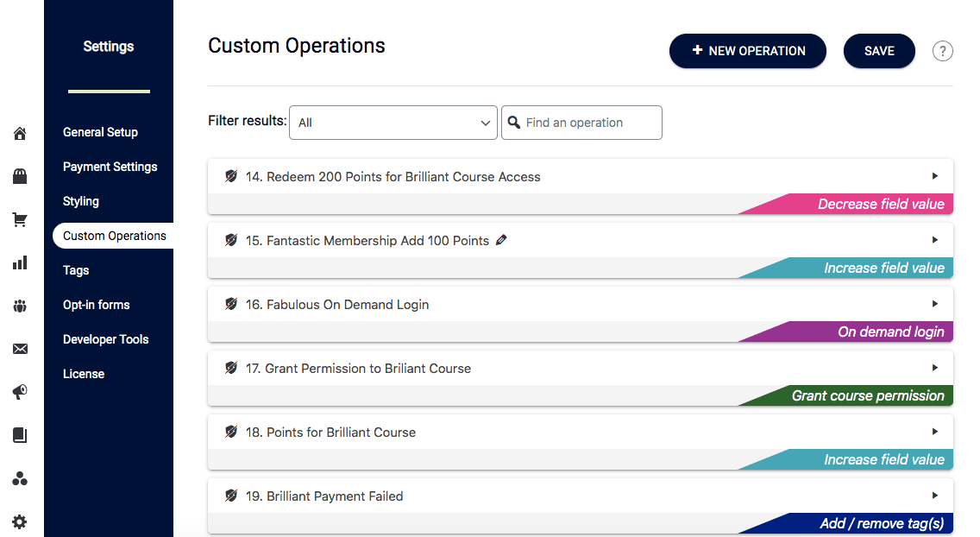Click the NEW OPERATION button
This screenshot has width=980, height=537.
[x=747, y=51]
